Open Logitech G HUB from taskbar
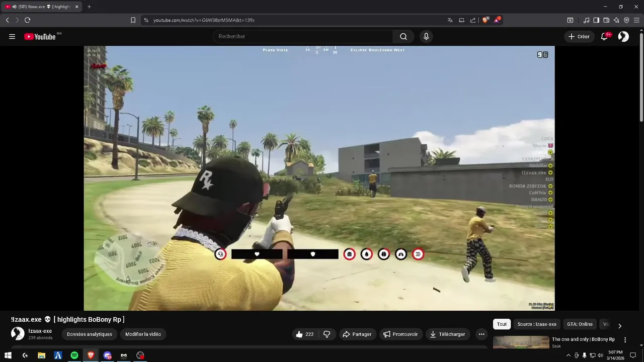This screenshot has height=362, width=644. click(x=25, y=355)
